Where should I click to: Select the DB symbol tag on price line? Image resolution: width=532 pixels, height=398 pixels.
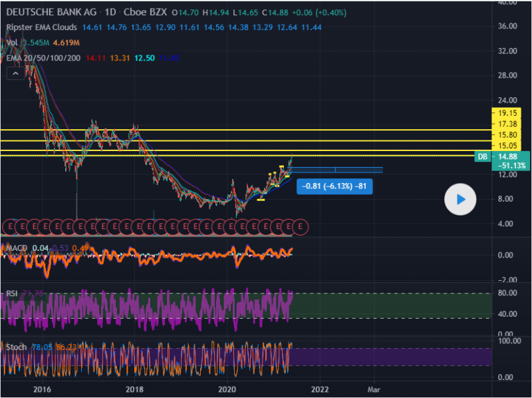[x=483, y=157]
